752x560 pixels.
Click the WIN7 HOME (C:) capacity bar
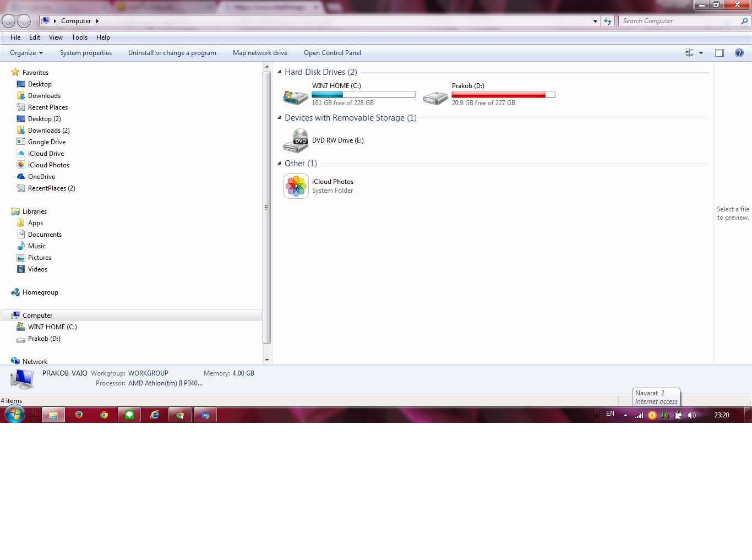(x=363, y=95)
